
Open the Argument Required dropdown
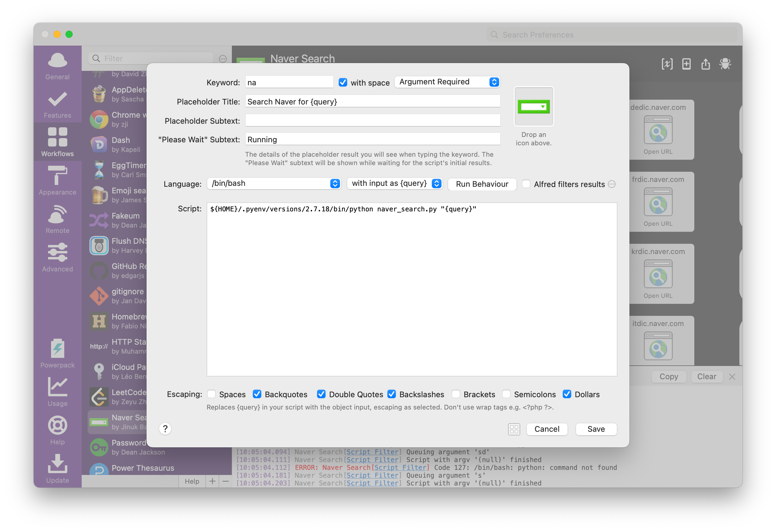coord(447,82)
